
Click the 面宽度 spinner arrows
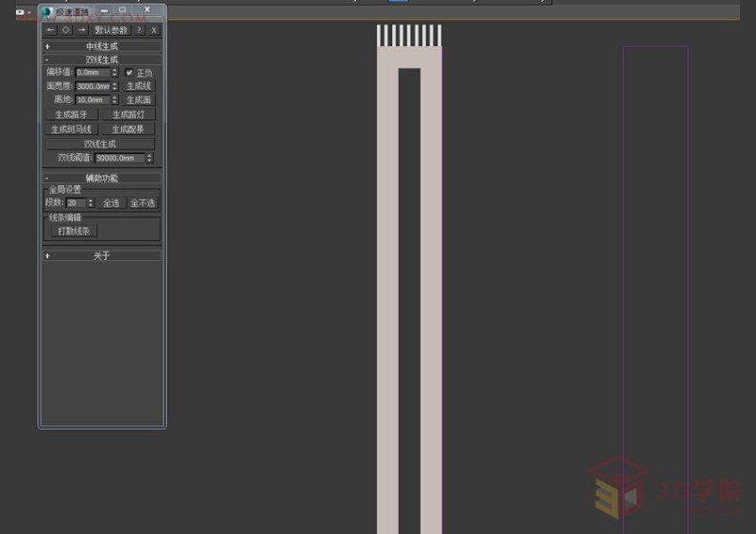coord(114,86)
